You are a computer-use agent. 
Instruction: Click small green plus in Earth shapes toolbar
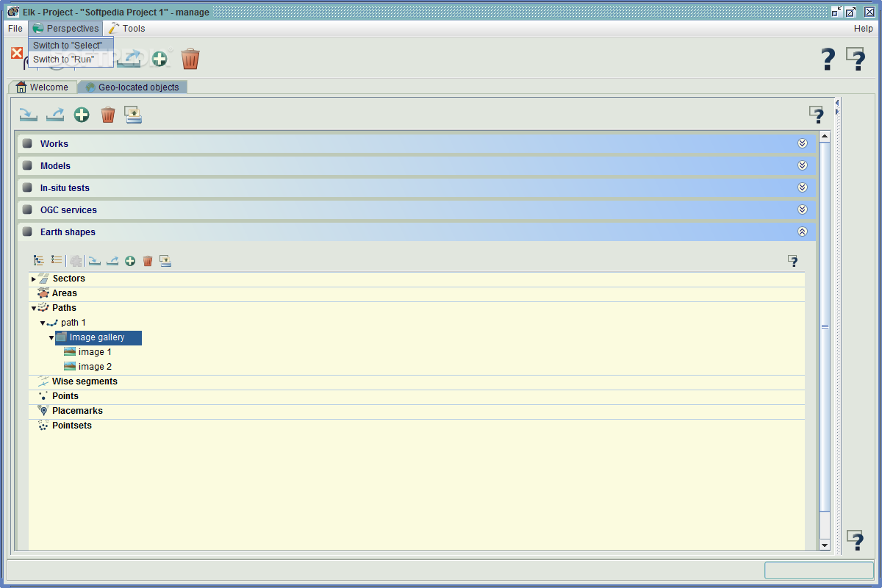point(130,261)
